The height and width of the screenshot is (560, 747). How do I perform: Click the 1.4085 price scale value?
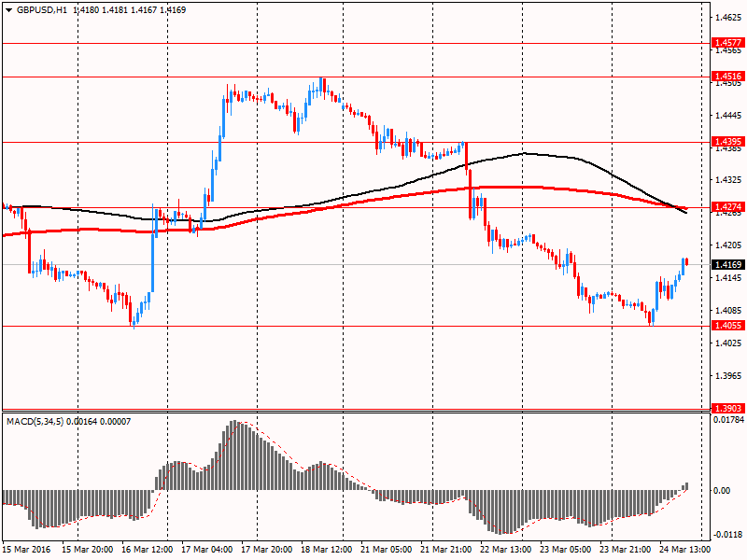point(728,311)
